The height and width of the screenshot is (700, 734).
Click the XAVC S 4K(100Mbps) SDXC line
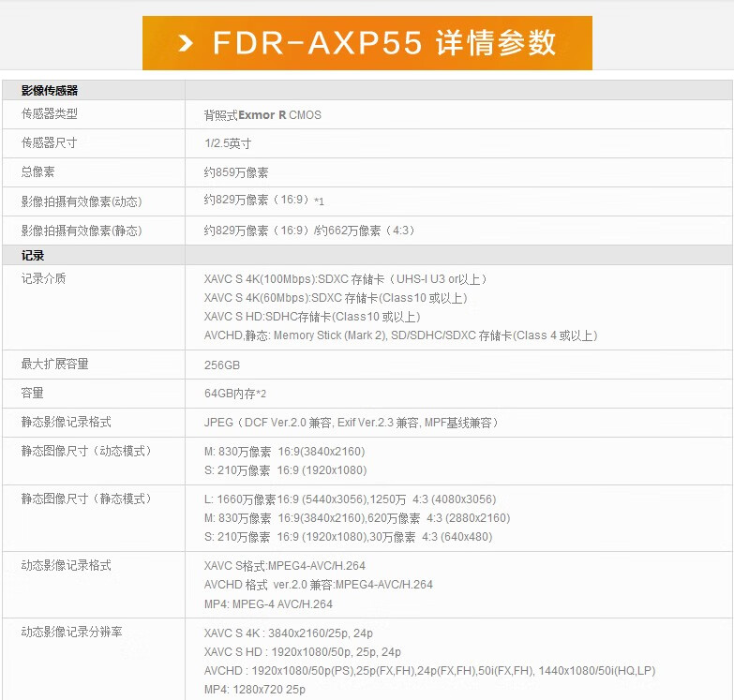tap(345, 279)
